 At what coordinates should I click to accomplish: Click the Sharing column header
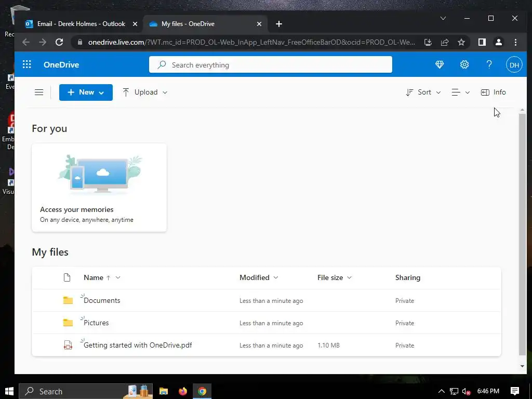pos(407,277)
